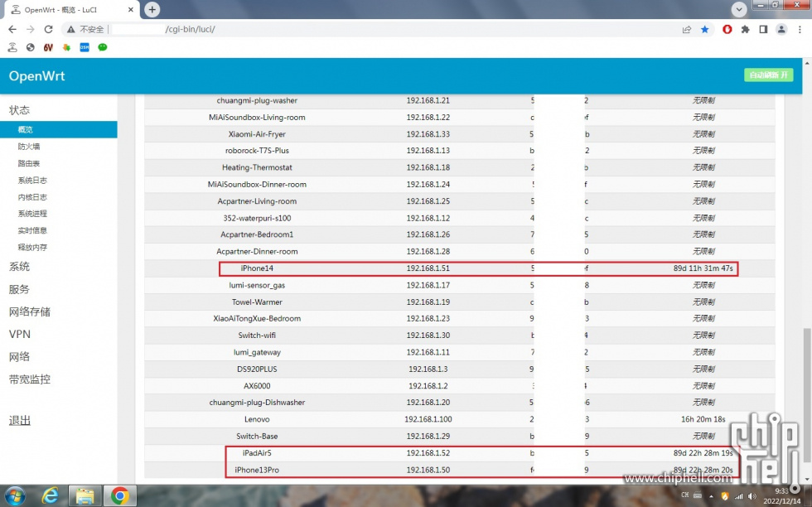
Task: Click the chuangmi-plug-Dishwasher hostname
Action: (x=257, y=403)
